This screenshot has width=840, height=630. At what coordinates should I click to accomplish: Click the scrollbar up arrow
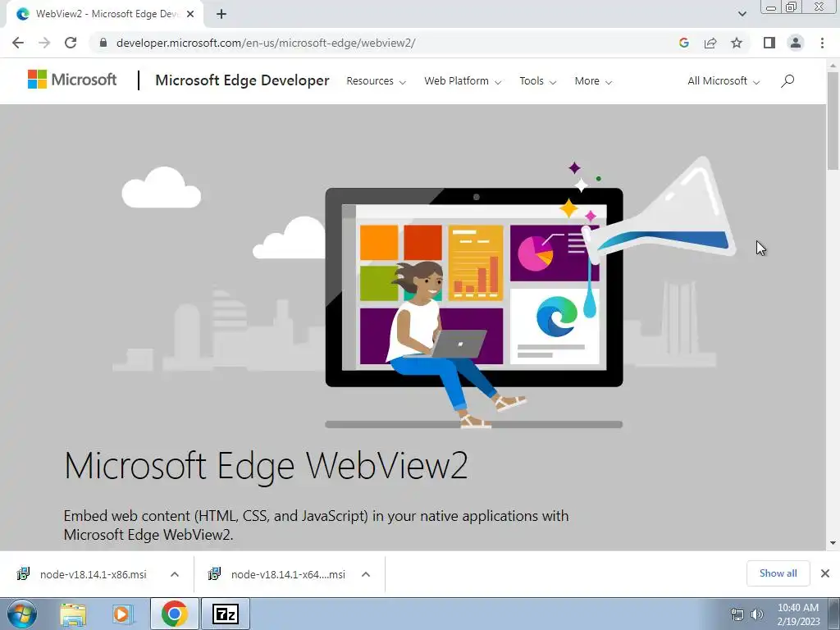point(833,66)
